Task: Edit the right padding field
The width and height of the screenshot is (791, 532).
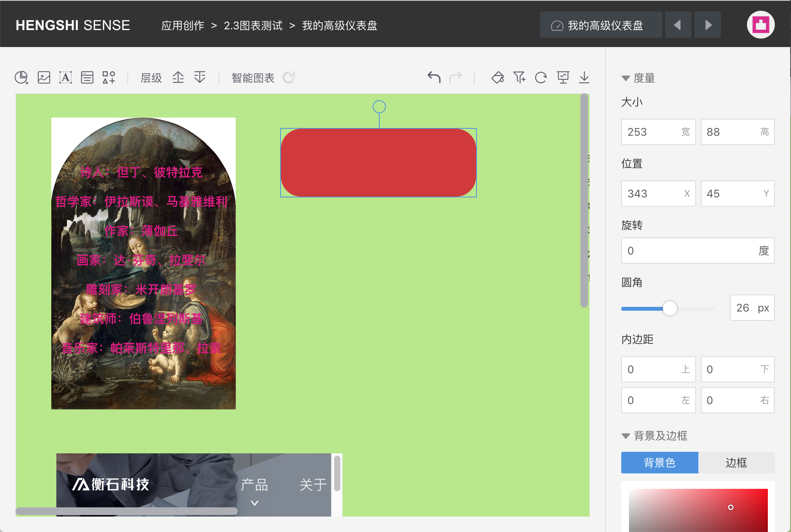Action: pyautogui.click(x=737, y=400)
